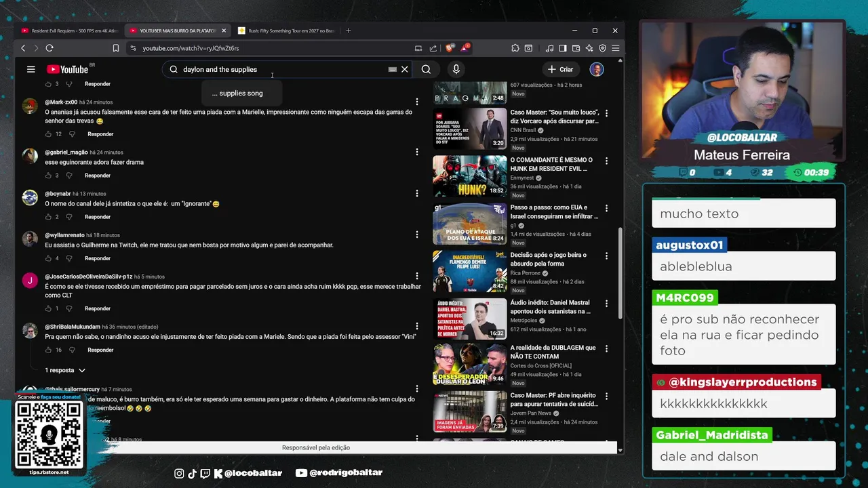This screenshot has height=488, width=868.
Task: Like the comment by @gabriel_magão
Action: click(48, 176)
